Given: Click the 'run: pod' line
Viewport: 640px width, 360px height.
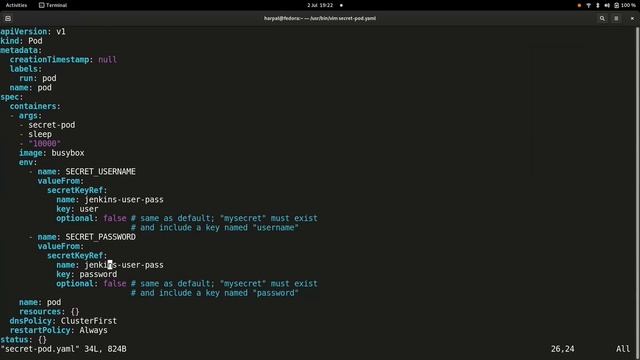Looking at the screenshot, I should pos(38,78).
